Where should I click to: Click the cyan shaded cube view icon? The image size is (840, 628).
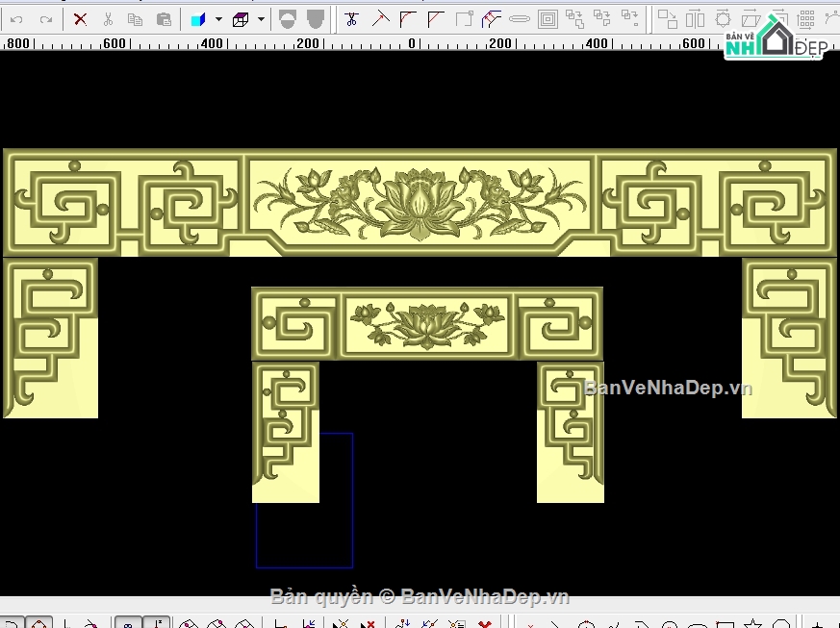[x=198, y=20]
